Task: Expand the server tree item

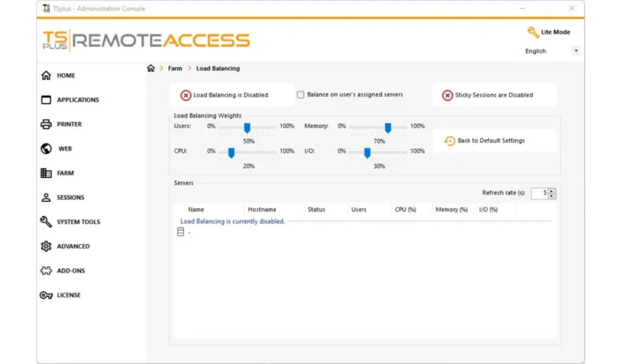Action: 181,233
